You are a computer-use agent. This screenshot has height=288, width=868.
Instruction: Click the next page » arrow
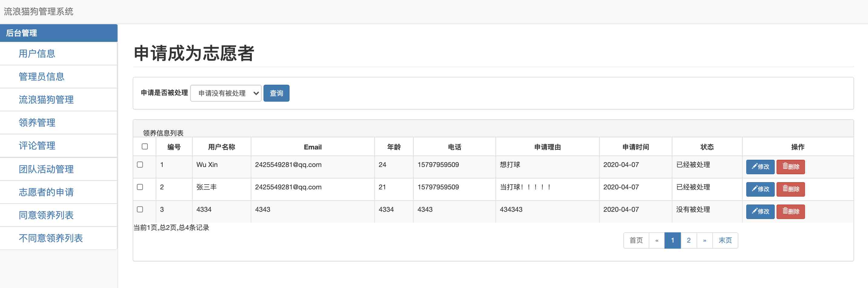704,240
